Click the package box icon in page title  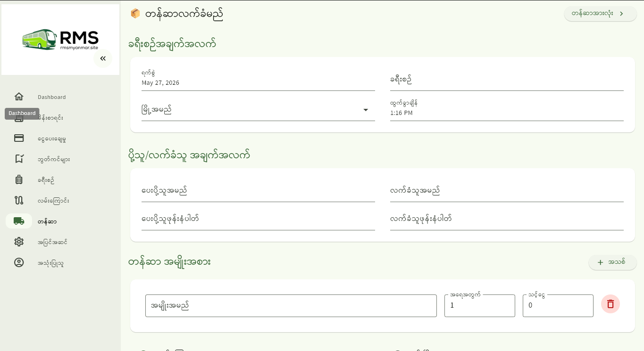pos(135,14)
